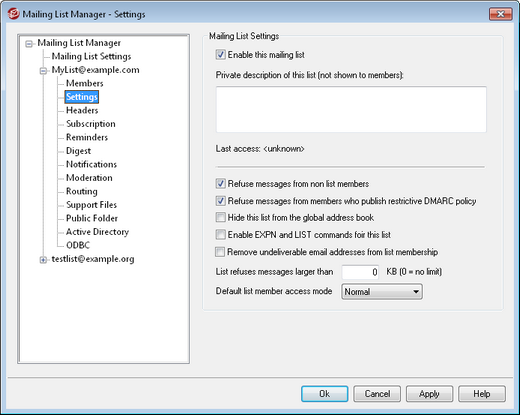This screenshot has height=415, width=520.
Task: Click the MDaemon app icon in title bar
Action: [x=13, y=14]
